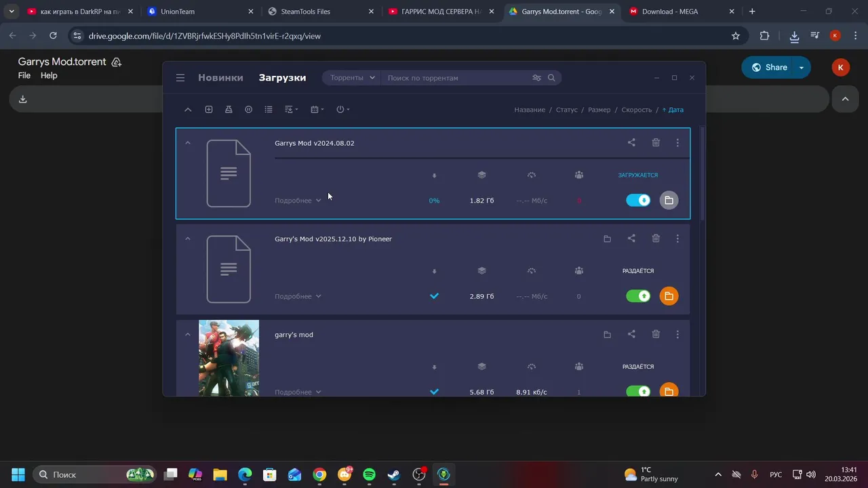Delete the Garrys Mod v2024.08.02 torrent
The height and width of the screenshot is (488, 868).
click(656, 142)
